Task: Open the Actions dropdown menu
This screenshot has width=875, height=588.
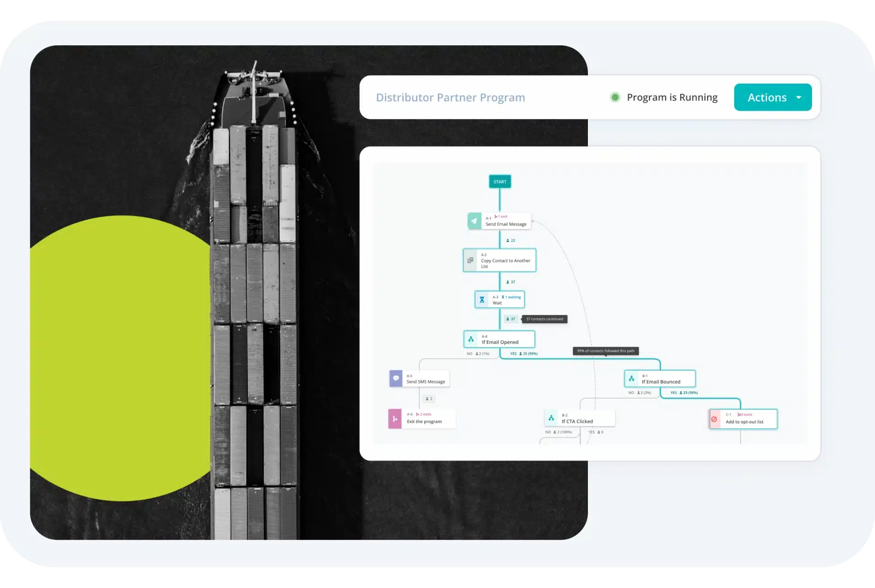Action: (x=772, y=97)
